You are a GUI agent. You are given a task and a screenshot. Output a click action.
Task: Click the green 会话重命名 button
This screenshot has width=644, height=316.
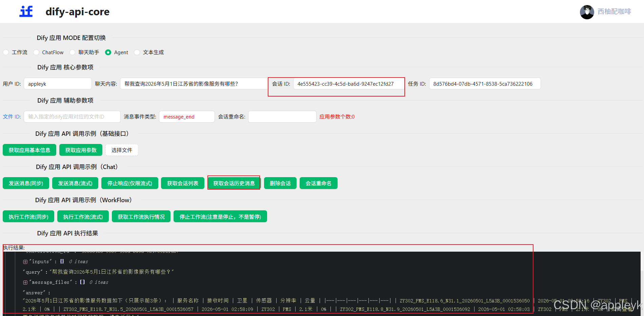319,183
